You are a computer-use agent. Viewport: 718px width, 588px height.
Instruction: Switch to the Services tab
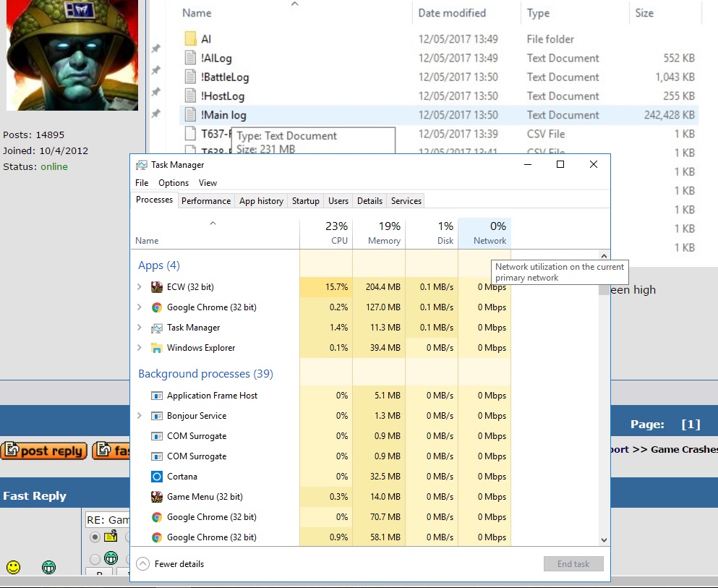[x=406, y=201]
